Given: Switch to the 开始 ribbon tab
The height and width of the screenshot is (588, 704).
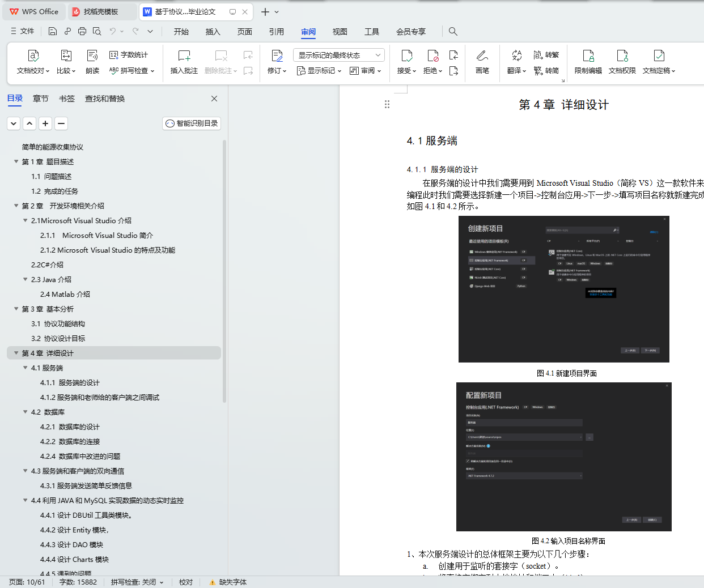Looking at the screenshot, I should [x=181, y=32].
